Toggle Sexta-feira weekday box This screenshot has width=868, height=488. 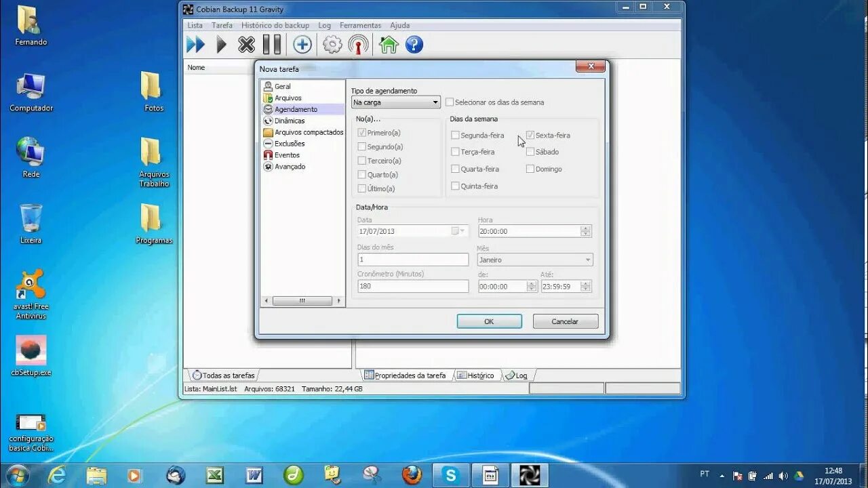(530, 135)
